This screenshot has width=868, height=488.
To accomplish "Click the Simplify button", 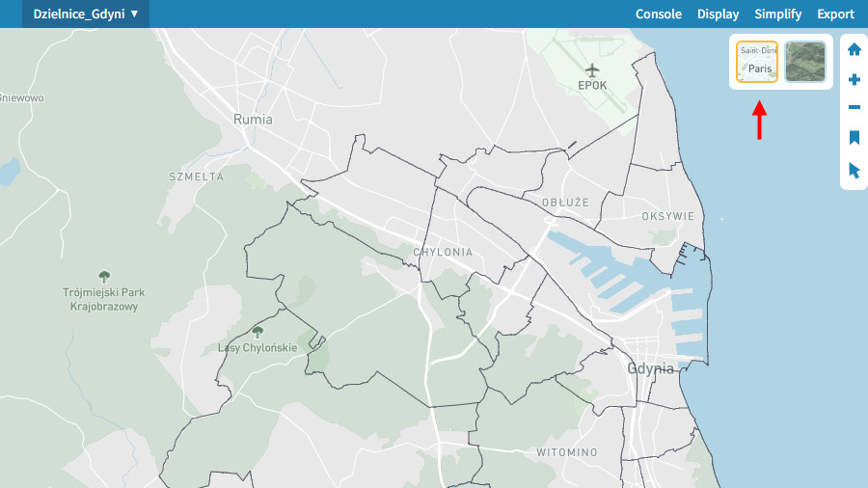I will coord(778,14).
